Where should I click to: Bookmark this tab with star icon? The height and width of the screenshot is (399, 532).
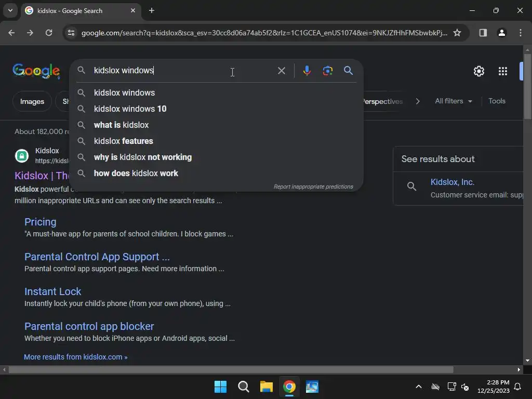pos(457,33)
